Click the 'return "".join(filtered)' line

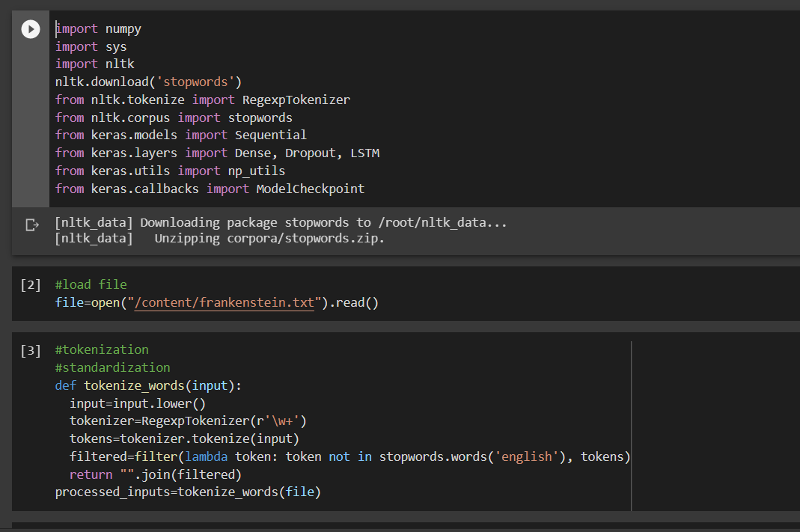click(x=156, y=474)
